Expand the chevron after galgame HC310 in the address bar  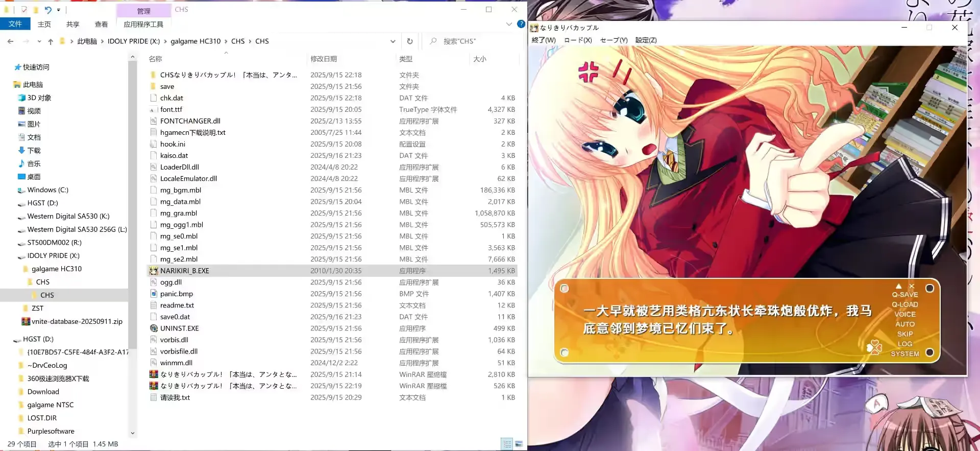pyautogui.click(x=226, y=41)
